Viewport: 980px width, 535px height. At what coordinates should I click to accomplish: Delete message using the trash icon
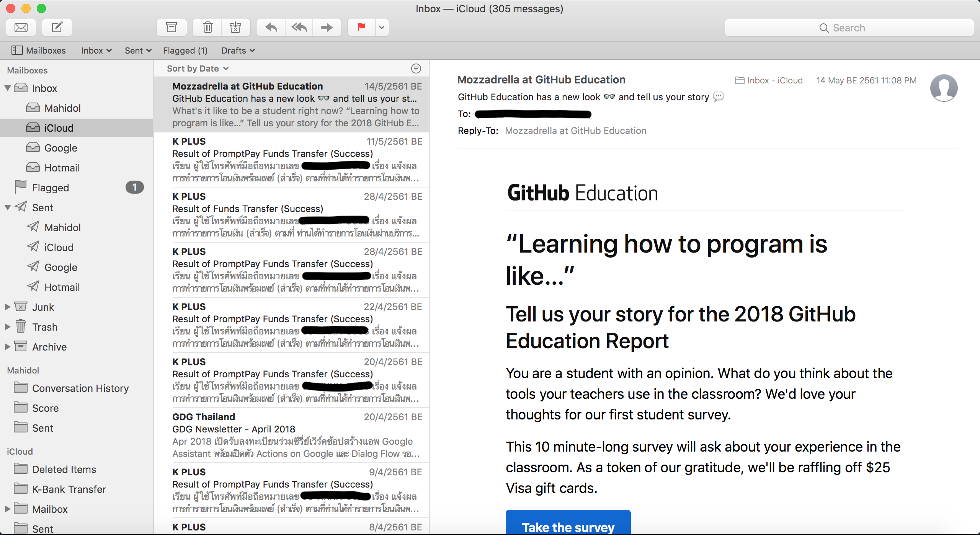click(207, 28)
